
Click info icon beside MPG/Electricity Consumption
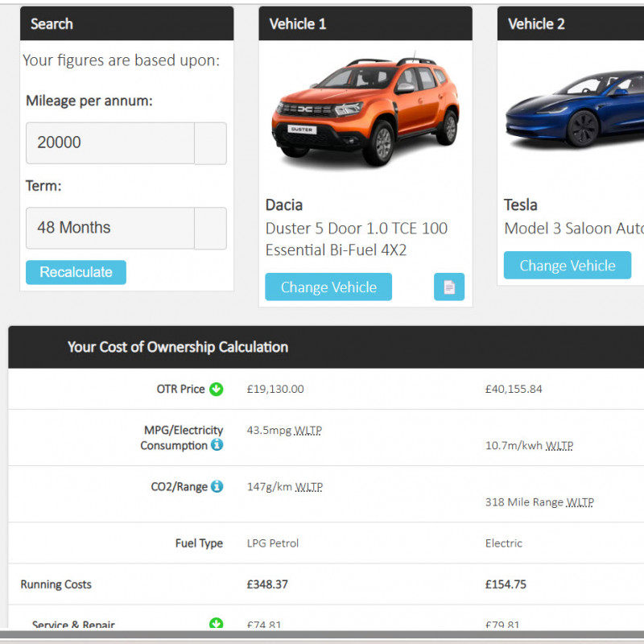(217, 445)
